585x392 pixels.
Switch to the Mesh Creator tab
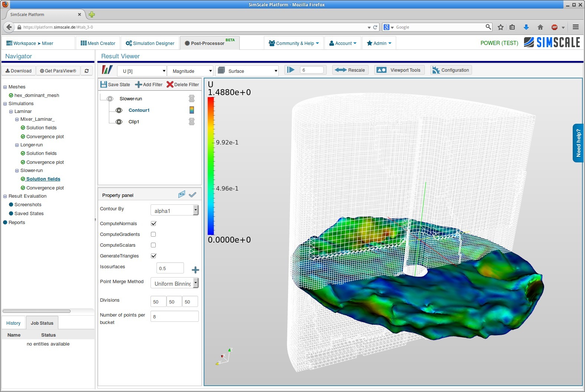98,43
